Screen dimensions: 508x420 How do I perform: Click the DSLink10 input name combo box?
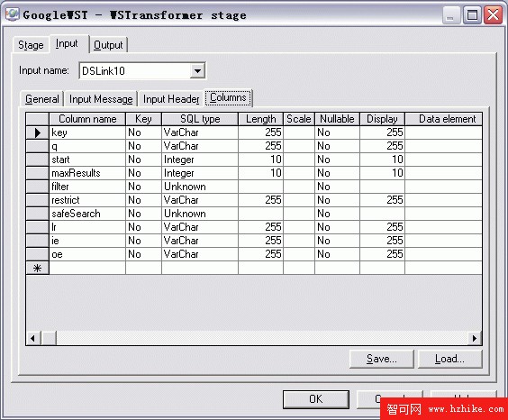[142, 70]
